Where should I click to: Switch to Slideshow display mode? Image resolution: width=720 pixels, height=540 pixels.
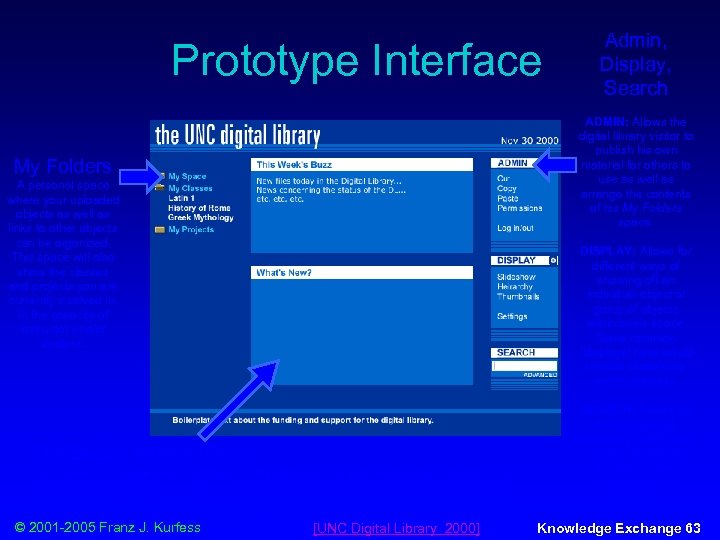(x=516, y=277)
